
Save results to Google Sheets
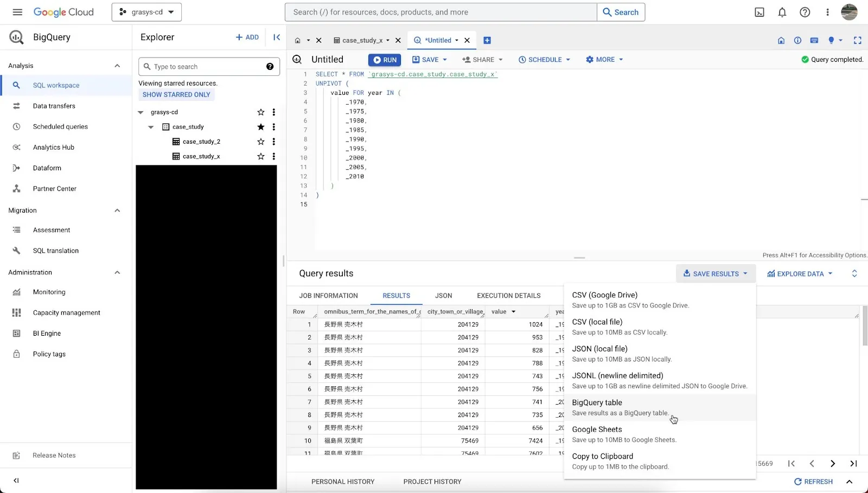point(660,434)
